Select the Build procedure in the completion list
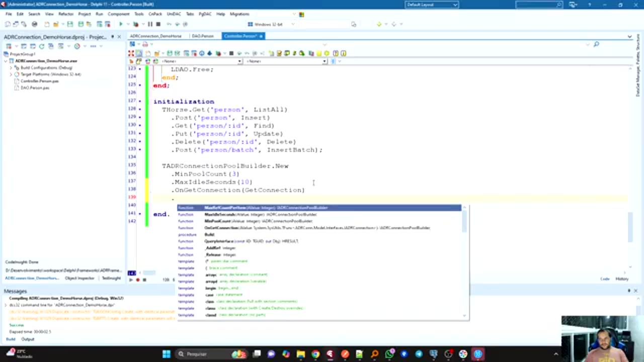644x362 pixels. coord(319,235)
